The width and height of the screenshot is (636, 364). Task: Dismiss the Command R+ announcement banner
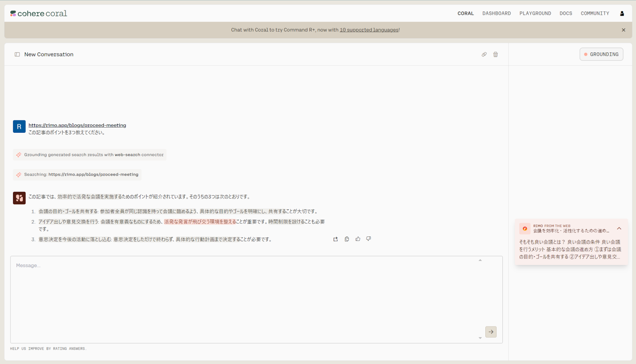click(x=623, y=30)
